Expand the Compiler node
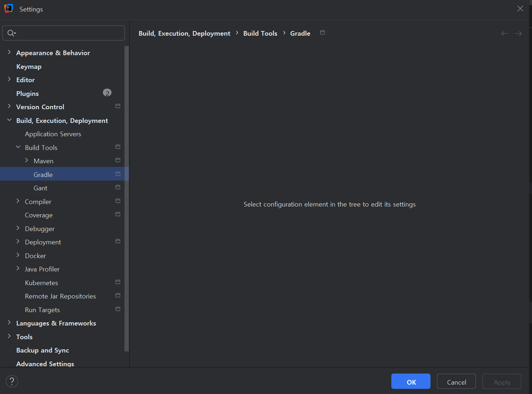The width and height of the screenshot is (532, 394). [18, 201]
